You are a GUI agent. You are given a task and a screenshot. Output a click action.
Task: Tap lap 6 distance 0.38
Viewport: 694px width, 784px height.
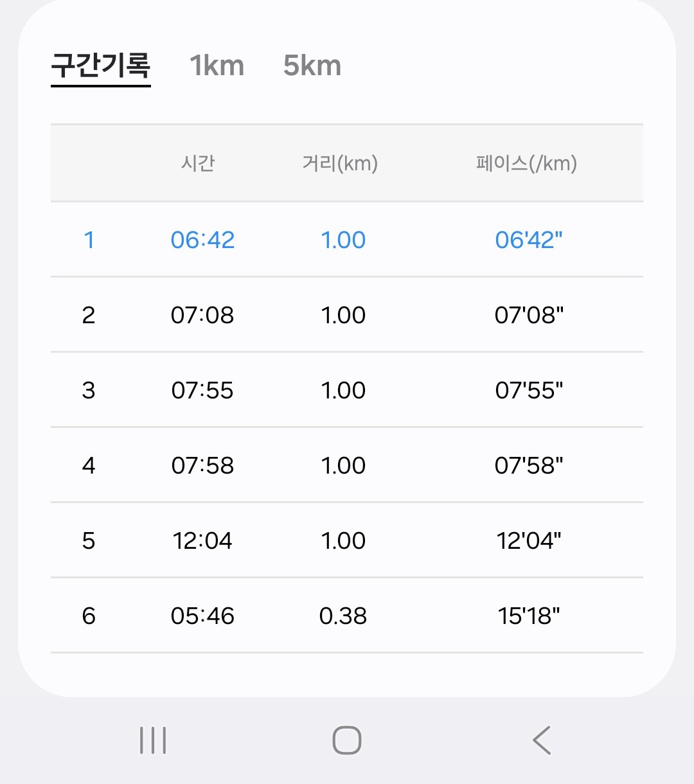[x=343, y=616]
